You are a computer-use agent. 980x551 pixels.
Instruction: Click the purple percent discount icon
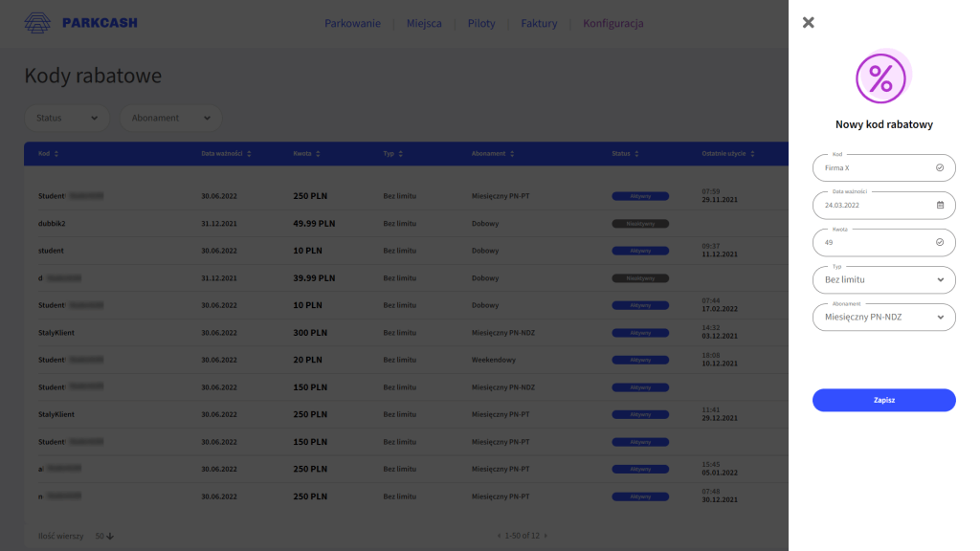click(880, 78)
